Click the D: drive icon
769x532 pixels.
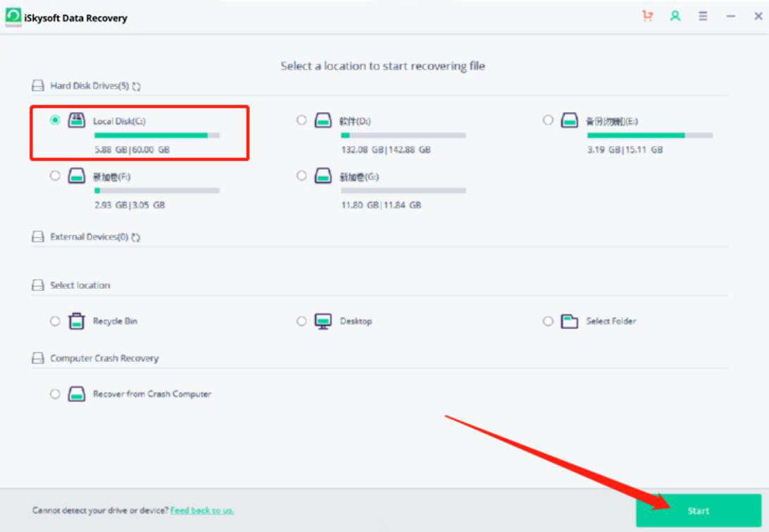pyautogui.click(x=324, y=120)
